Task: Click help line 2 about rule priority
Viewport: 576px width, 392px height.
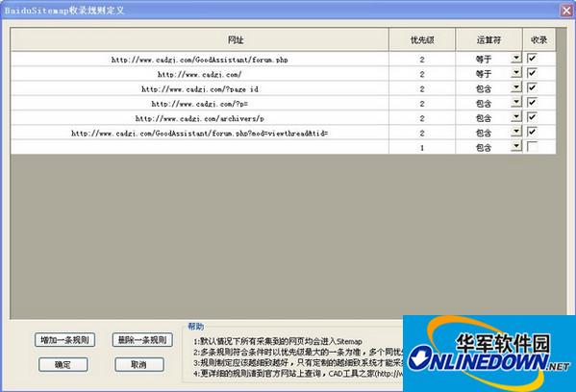Action: click(298, 352)
